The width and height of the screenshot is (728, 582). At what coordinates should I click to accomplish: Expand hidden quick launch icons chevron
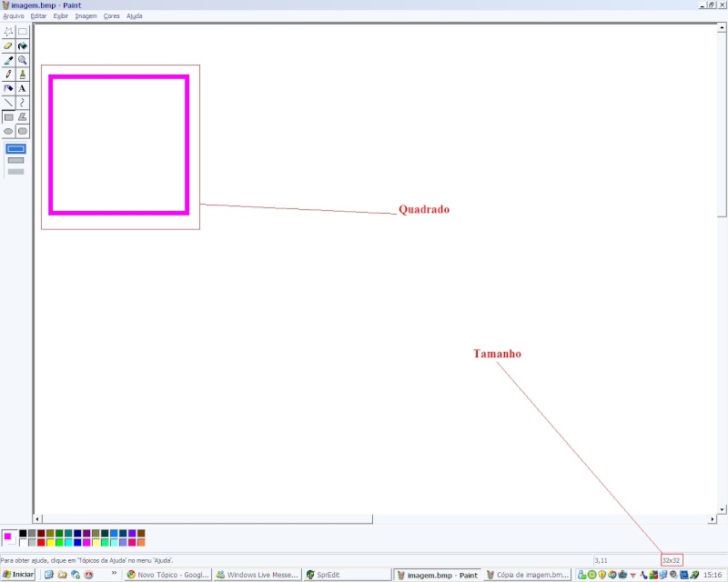coord(114,574)
